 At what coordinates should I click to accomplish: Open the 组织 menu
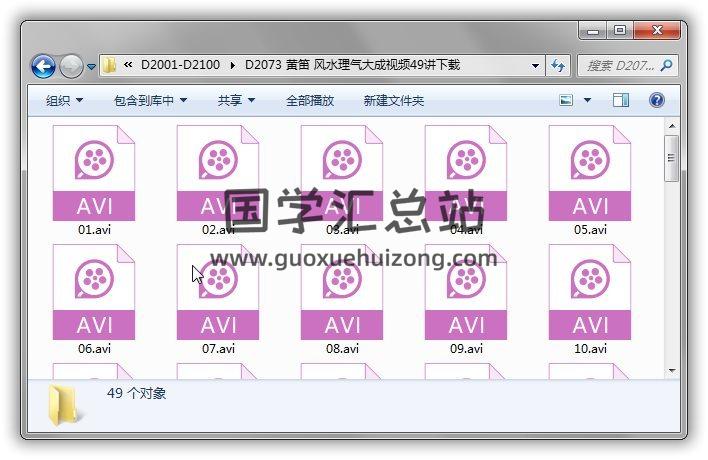64,100
